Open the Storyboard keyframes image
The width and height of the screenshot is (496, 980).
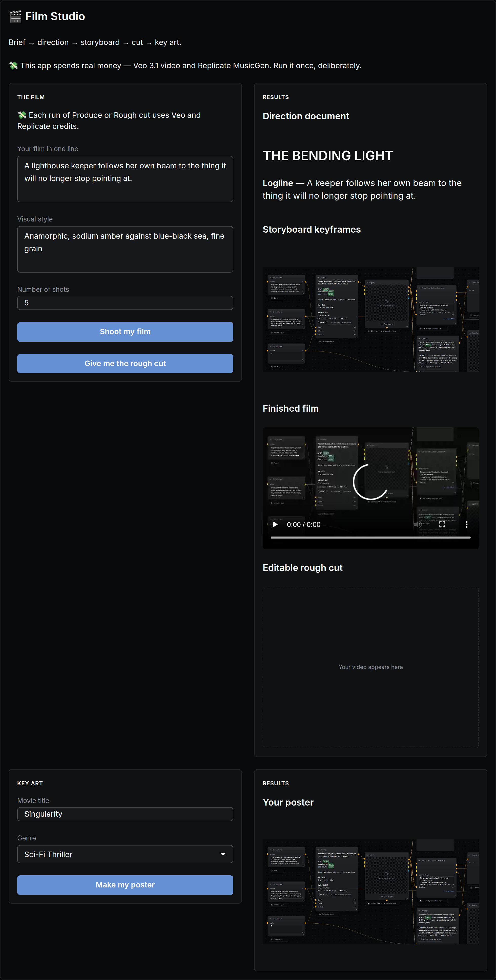(x=370, y=319)
